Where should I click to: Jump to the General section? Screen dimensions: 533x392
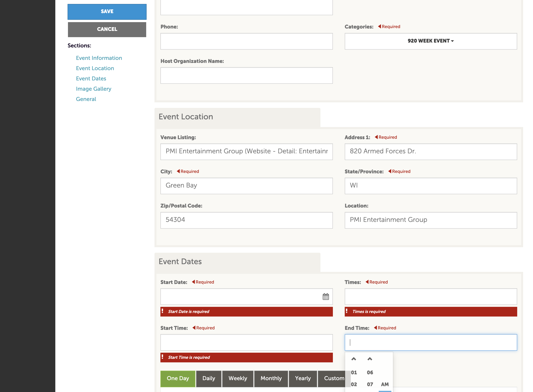(x=86, y=99)
